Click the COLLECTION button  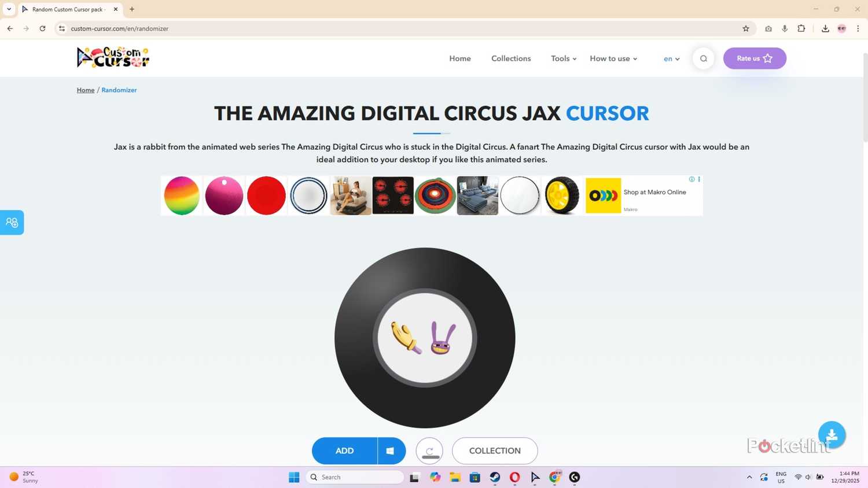pos(494,450)
